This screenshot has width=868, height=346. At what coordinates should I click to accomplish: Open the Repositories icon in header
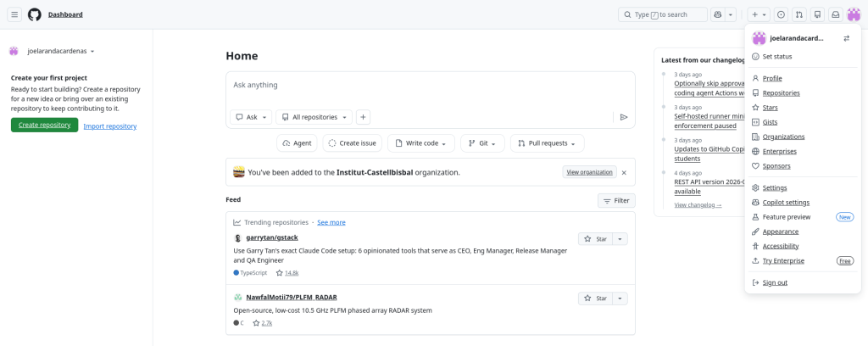pos(817,14)
